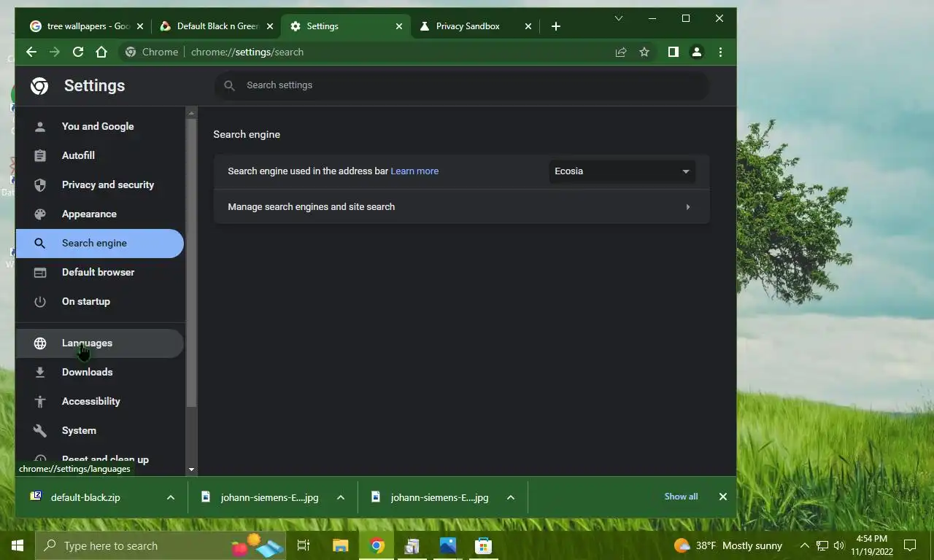Open the weather widget showing 38°F
Image resolution: width=934 pixels, height=560 pixels.
(x=728, y=545)
